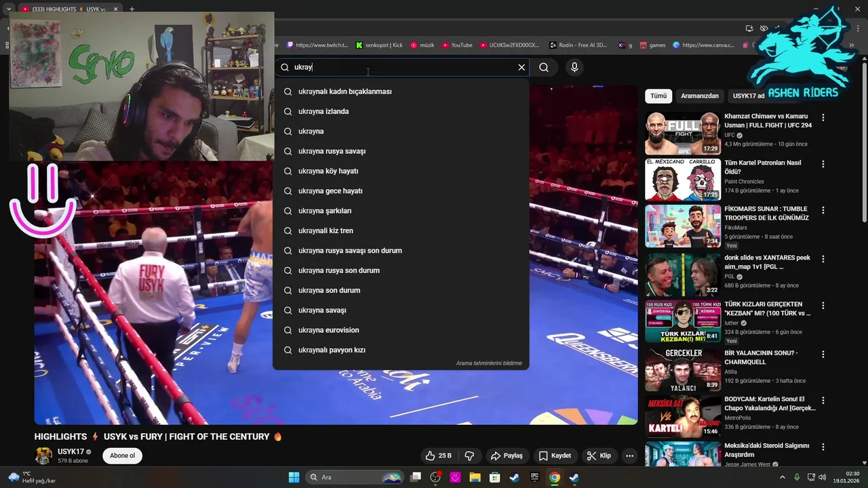The image size is (868, 488).
Task: Open new browser tab with plus button
Action: [x=132, y=9]
